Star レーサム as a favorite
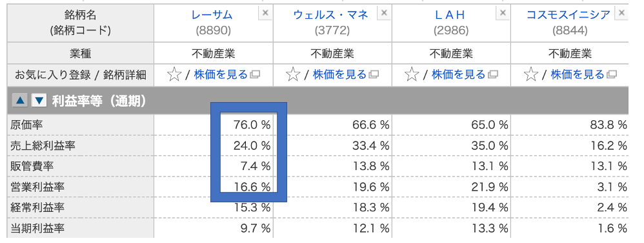The width and height of the screenshot is (644, 243). click(174, 75)
